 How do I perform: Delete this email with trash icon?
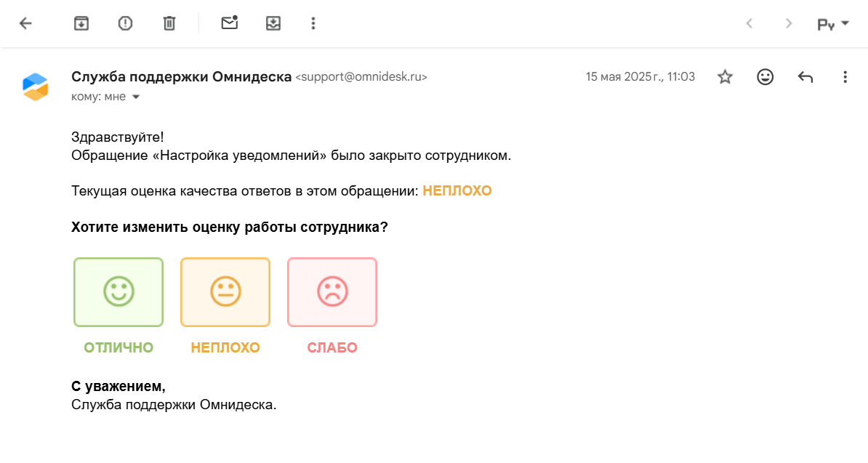169,23
